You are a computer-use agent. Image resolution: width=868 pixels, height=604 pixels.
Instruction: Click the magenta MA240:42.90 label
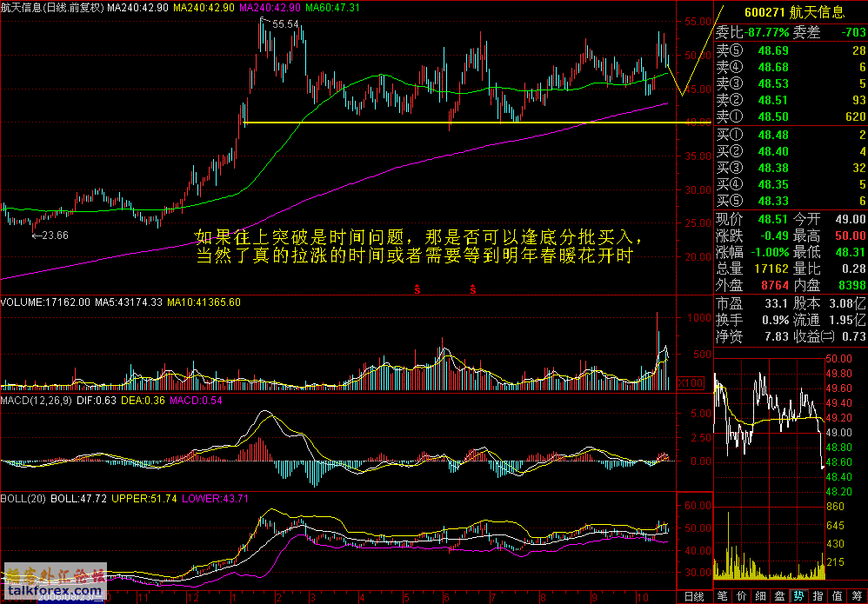pos(270,8)
